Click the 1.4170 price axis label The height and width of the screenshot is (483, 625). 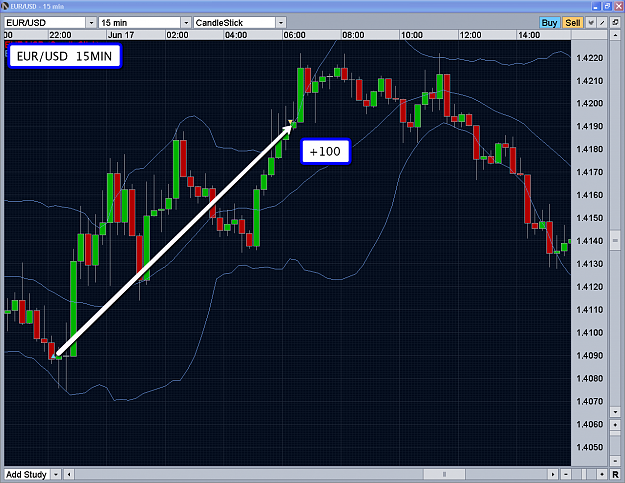pyautogui.click(x=590, y=172)
